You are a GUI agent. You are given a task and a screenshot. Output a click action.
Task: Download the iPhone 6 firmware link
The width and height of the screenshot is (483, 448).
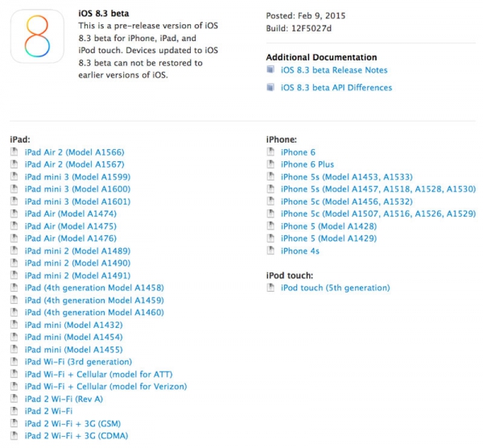(x=298, y=152)
